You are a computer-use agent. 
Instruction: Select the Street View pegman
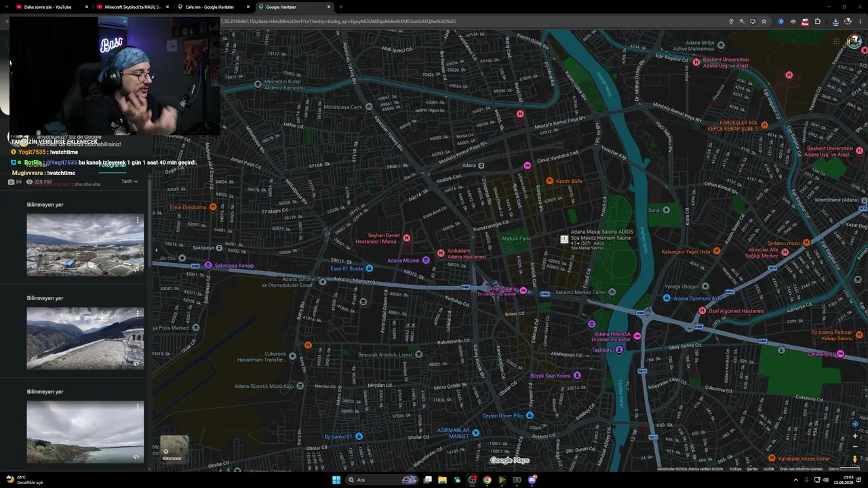[x=854, y=459]
